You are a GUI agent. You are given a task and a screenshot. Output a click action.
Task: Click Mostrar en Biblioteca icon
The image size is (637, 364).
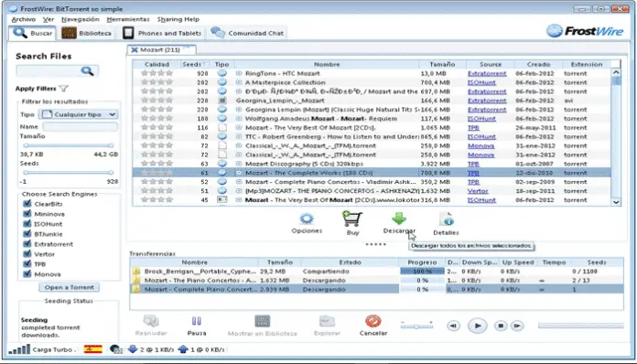(x=263, y=321)
